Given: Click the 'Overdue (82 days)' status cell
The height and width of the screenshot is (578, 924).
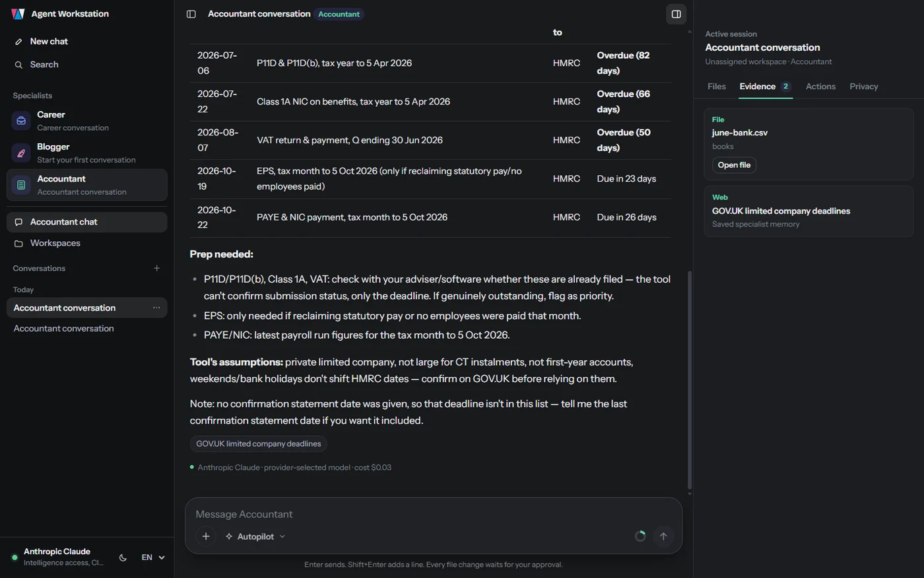Looking at the screenshot, I should click(630, 63).
